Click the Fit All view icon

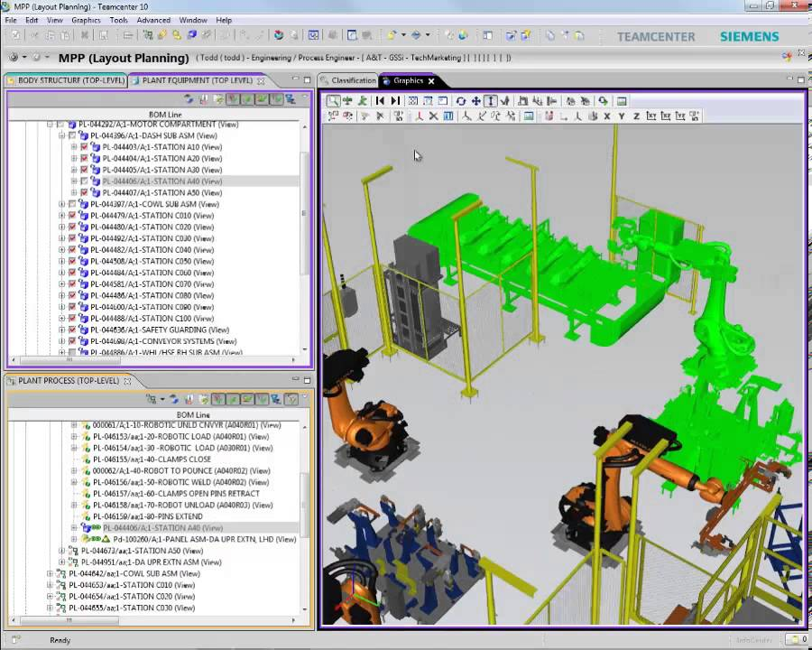pos(412,101)
